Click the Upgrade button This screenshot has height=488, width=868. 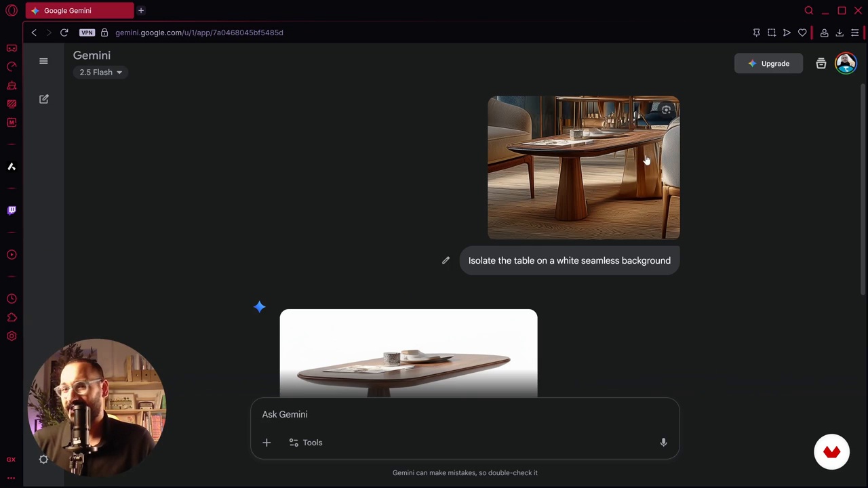pyautogui.click(x=768, y=64)
